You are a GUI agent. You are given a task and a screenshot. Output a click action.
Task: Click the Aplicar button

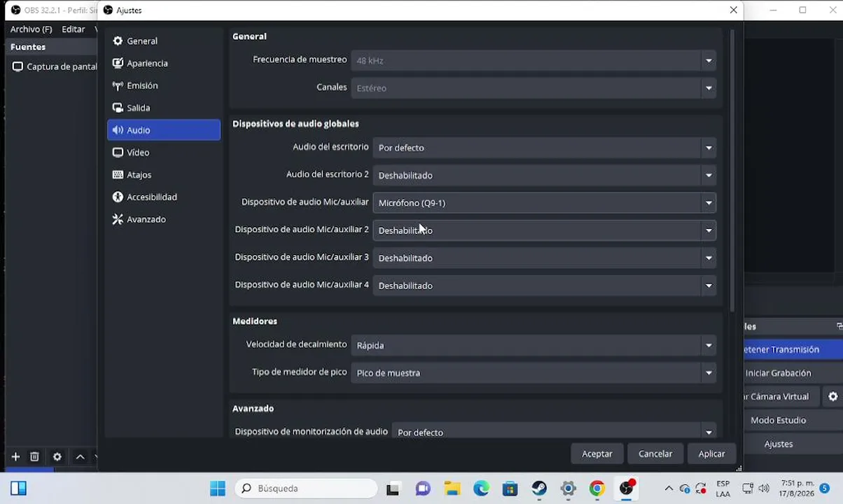pos(711,454)
